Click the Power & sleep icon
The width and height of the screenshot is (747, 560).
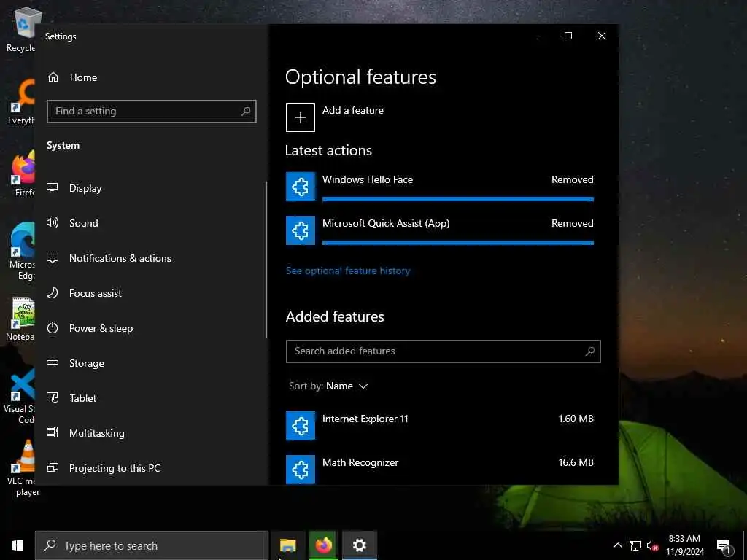[x=53, y=327]
